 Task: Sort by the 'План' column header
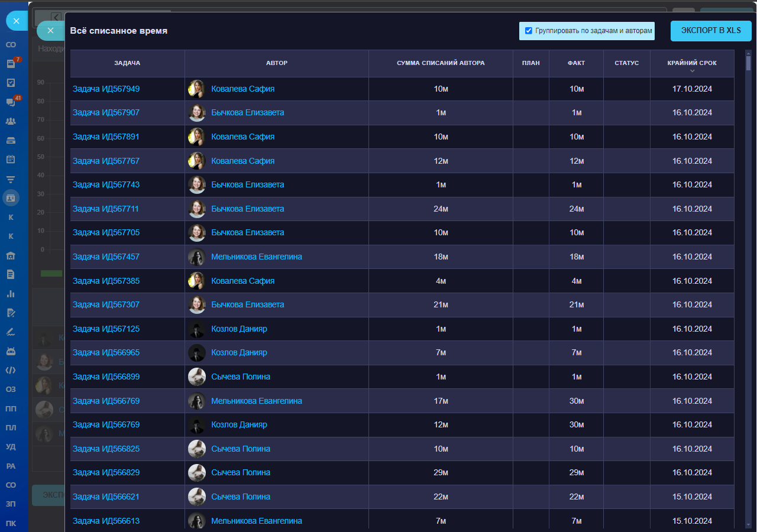(531, 63)
